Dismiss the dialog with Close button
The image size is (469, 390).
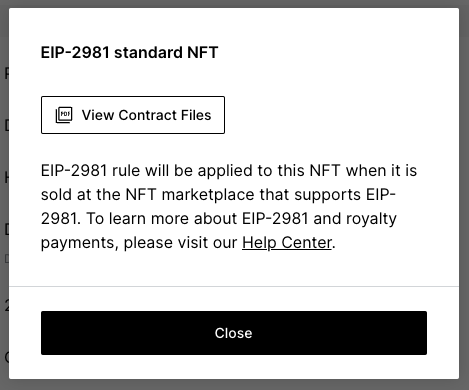pyautogui.click(x=234, y=333)
